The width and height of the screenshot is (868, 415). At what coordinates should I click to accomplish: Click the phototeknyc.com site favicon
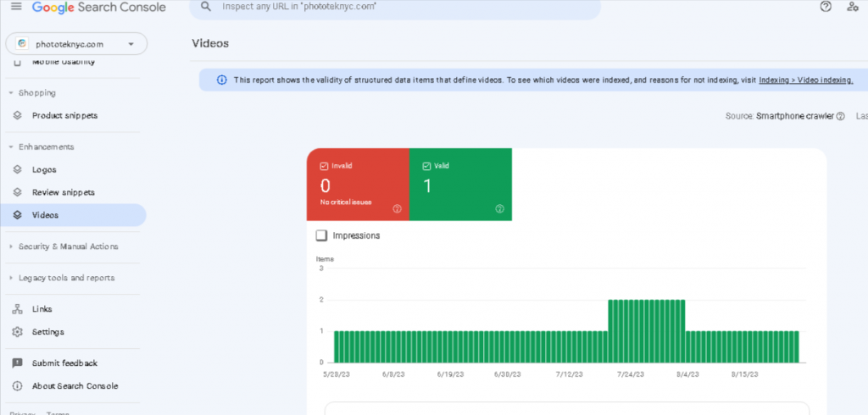(22, 44)
